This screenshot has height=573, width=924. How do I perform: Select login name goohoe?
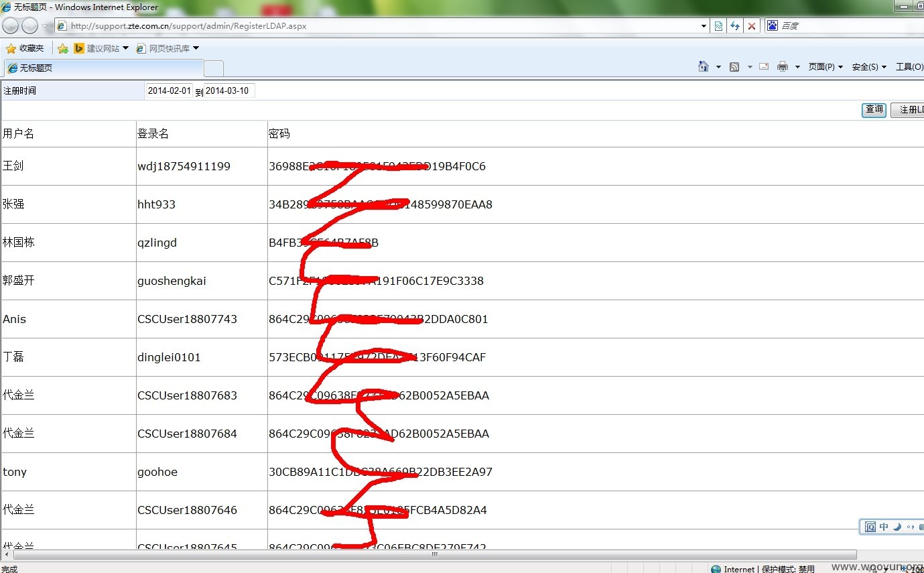point(157,472)
